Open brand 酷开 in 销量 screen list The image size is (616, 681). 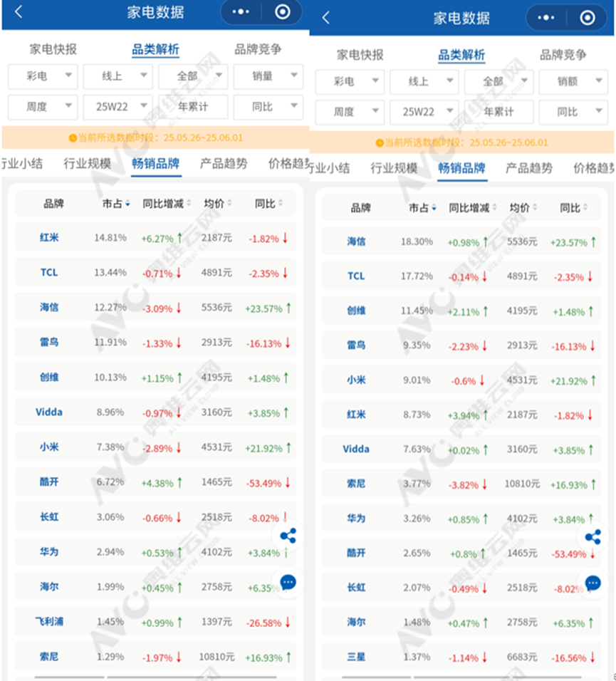coord(49,482)
